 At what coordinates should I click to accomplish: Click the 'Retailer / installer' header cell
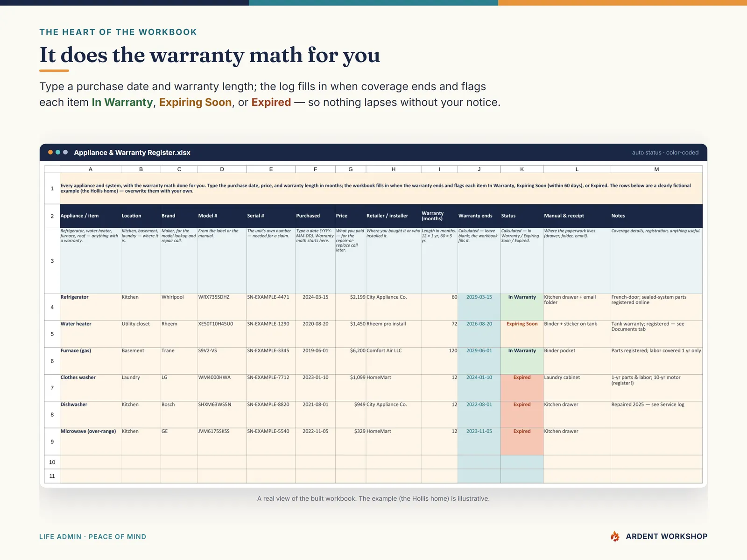coord(394,216)
